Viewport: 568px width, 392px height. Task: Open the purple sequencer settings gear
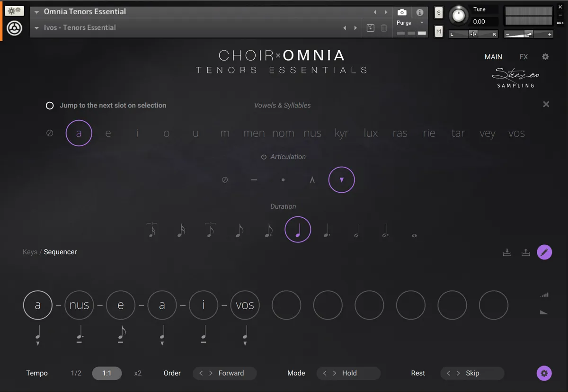coord(544,373)
